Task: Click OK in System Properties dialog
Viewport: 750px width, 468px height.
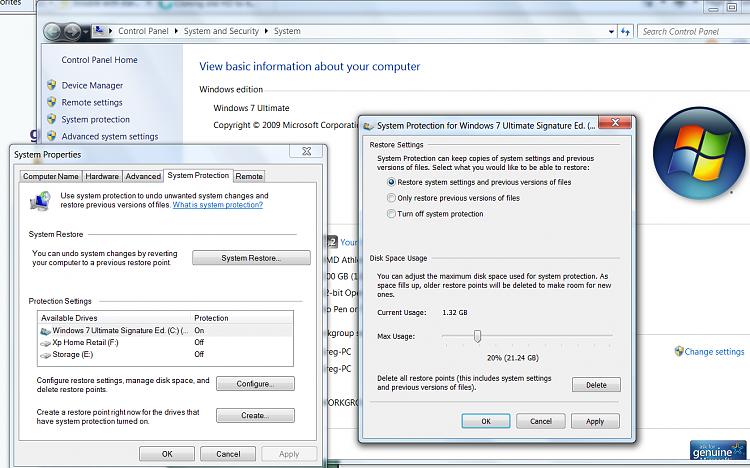Action: 167,454
